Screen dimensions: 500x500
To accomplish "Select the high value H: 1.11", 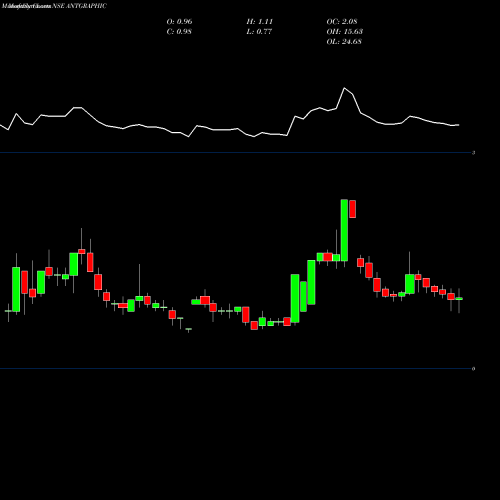I will 260,21.
